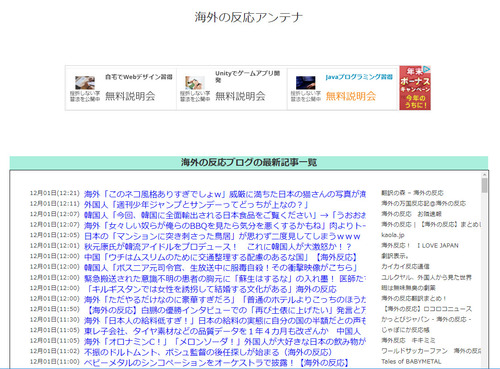Open article 海外「このネコ風格ありすぎでしょw」
Image resolution: width=500 pixels, height=369 pixels.
225,194
